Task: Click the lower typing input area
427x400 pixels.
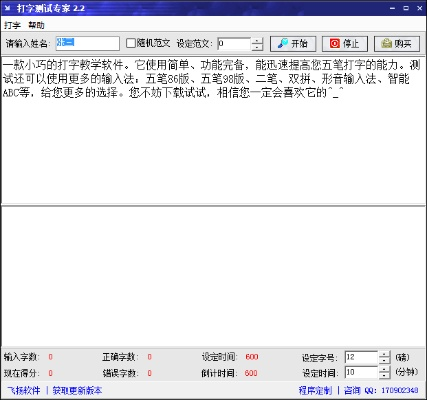Action: click(x=213, y=276)
